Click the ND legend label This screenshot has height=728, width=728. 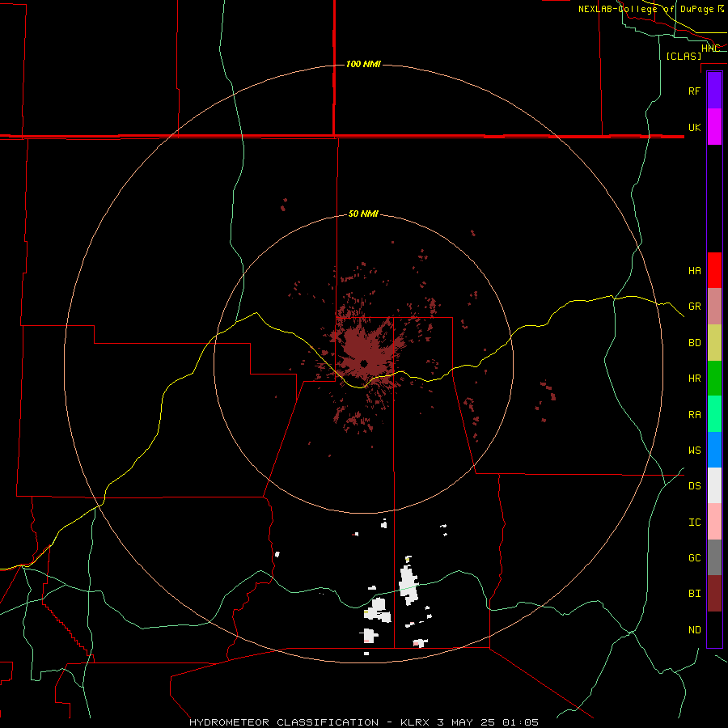694,630
